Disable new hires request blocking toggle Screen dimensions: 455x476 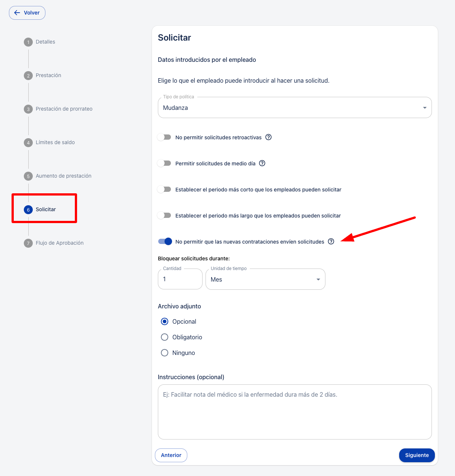(x=165, y=241)
